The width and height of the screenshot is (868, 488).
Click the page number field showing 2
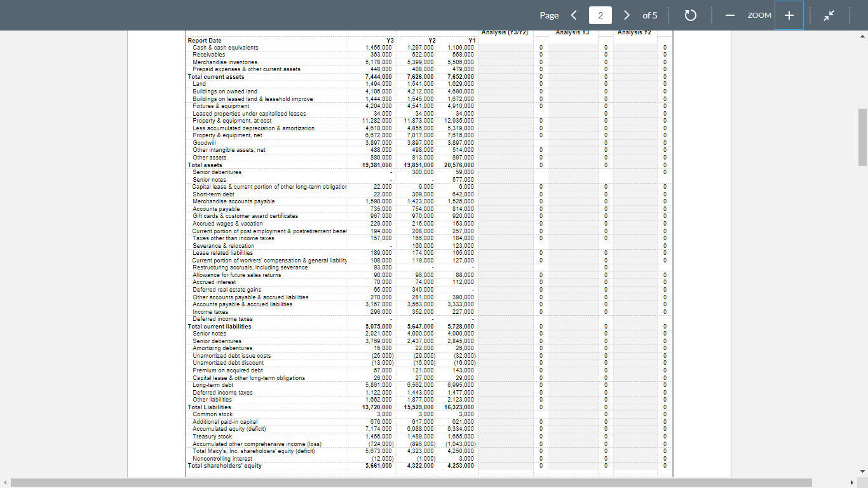(600, 15)
